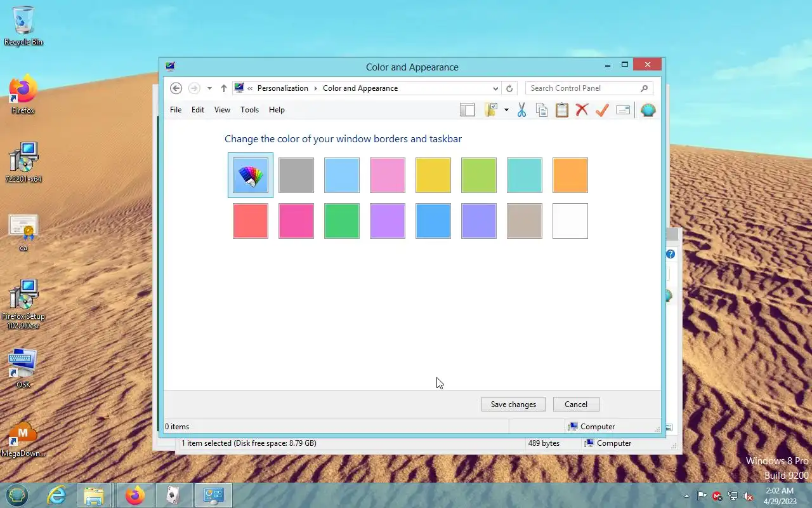
Task: Click the Up one level arrow
Action: (224, 88)
